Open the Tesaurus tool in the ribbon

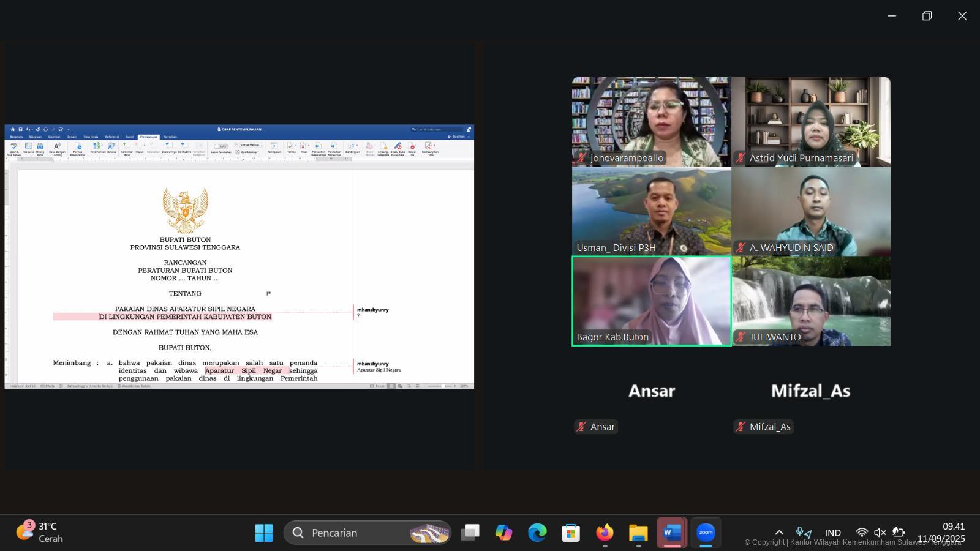point(28,147)
